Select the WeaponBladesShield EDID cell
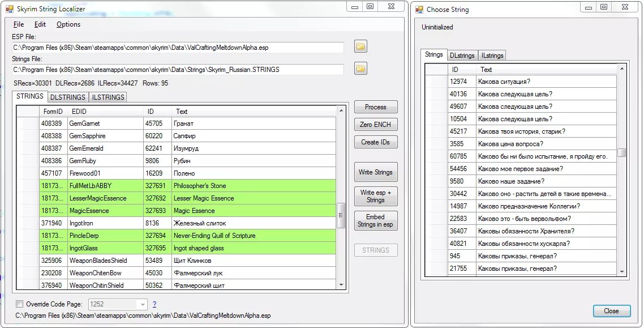 click(x=106, y=261)
